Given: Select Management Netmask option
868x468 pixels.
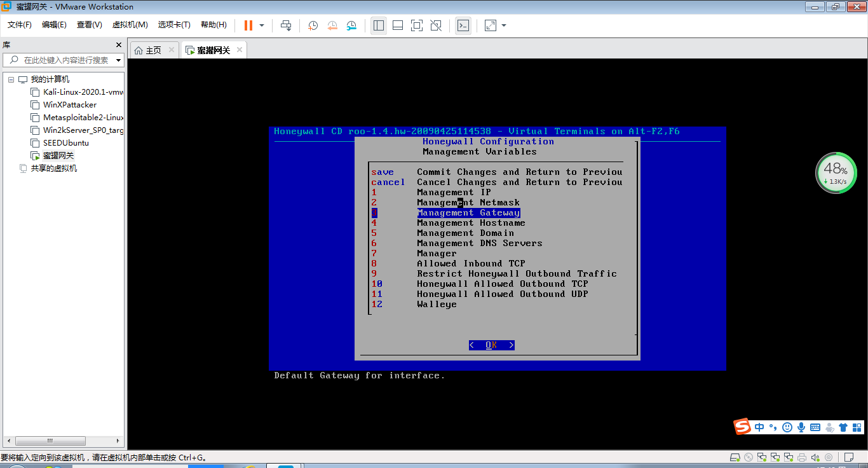Looking at the screenshot, I should [468, 203].
